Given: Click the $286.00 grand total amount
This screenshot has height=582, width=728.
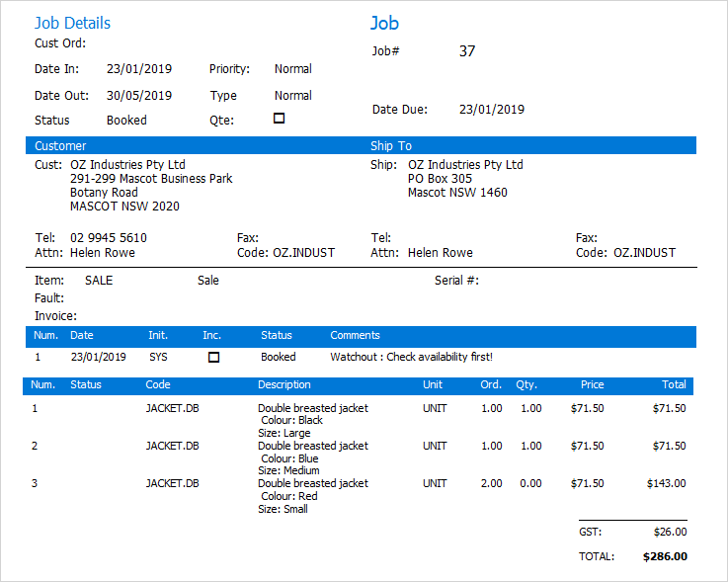Looking at the screenshot, I should coord(665,556).
